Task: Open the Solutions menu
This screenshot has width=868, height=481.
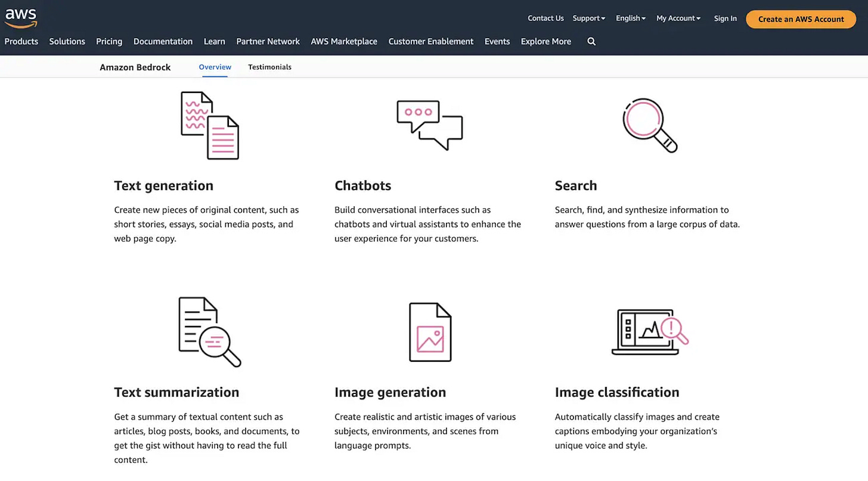Action: tap(67, 42)
